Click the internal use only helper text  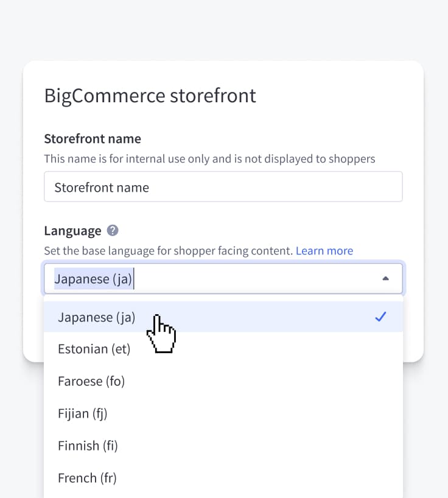(209, 159)
